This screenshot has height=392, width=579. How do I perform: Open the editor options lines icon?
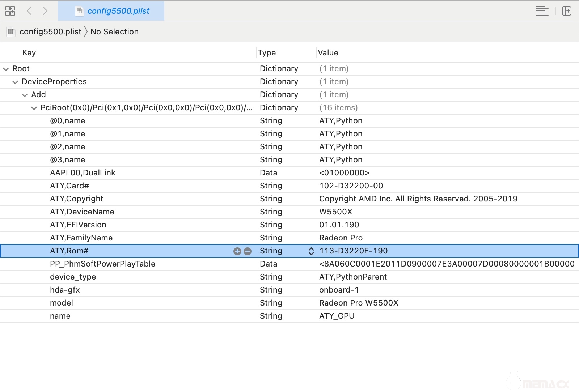click(542, 11)
